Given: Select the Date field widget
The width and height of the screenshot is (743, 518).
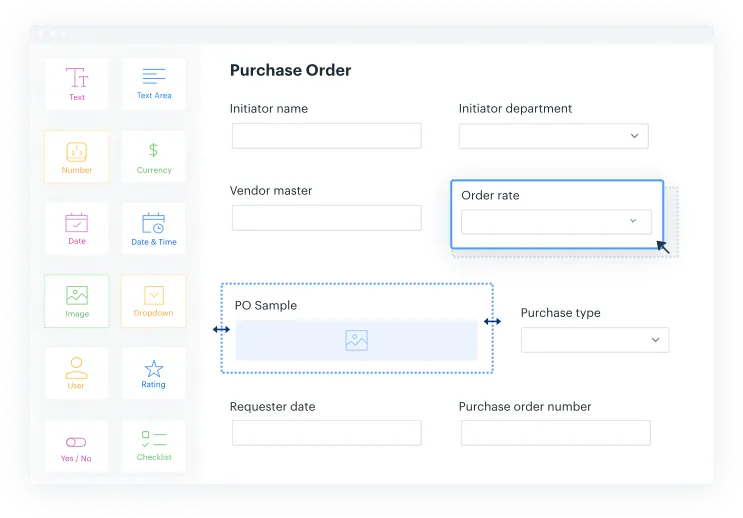Looking at the screenshot, I should 77,228.
